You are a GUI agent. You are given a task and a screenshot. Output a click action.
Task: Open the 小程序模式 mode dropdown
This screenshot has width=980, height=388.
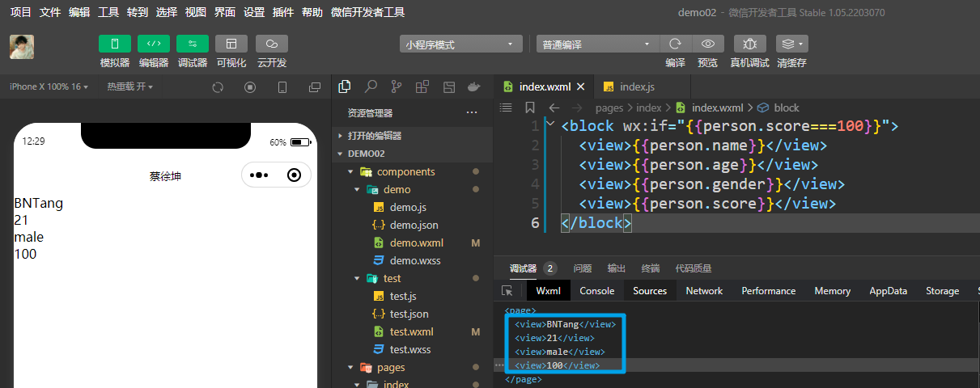pos(461,44)
